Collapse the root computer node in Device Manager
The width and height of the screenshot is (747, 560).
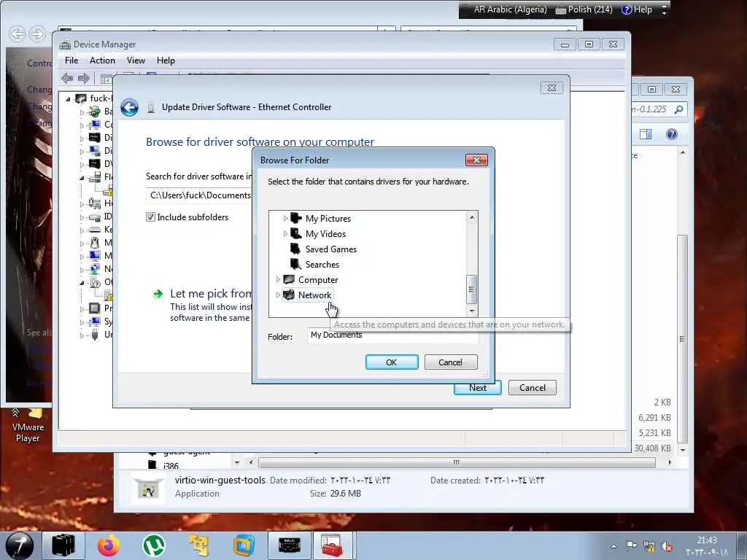(68, 99)
